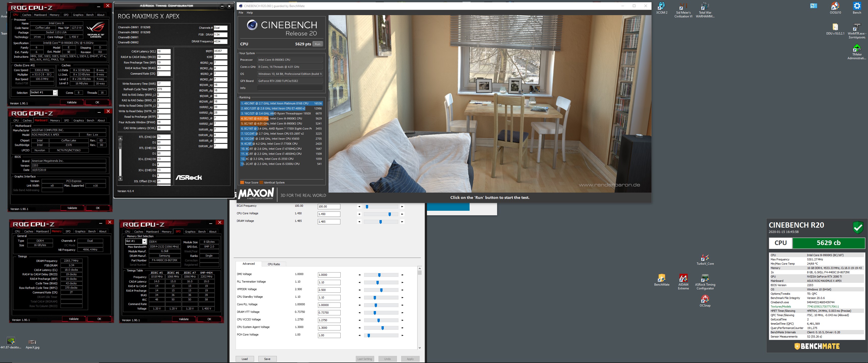Select the Advanced tab in TurboV
The image size is (868, 363).
249,264
